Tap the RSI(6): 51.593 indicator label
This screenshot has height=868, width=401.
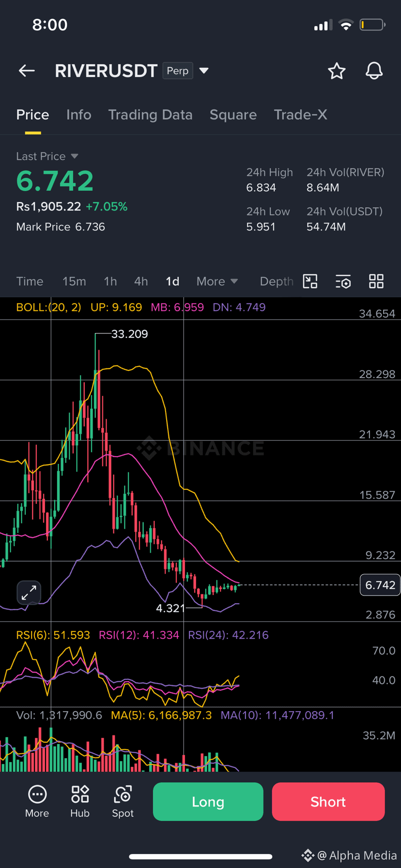click(x=53, y=635)
